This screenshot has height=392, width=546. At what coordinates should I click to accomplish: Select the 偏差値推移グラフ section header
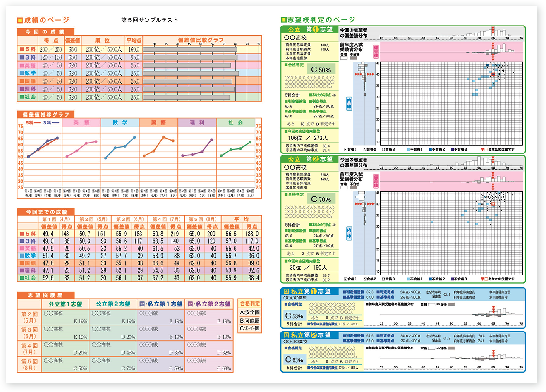pyautogui.click(x=45, y=114)
